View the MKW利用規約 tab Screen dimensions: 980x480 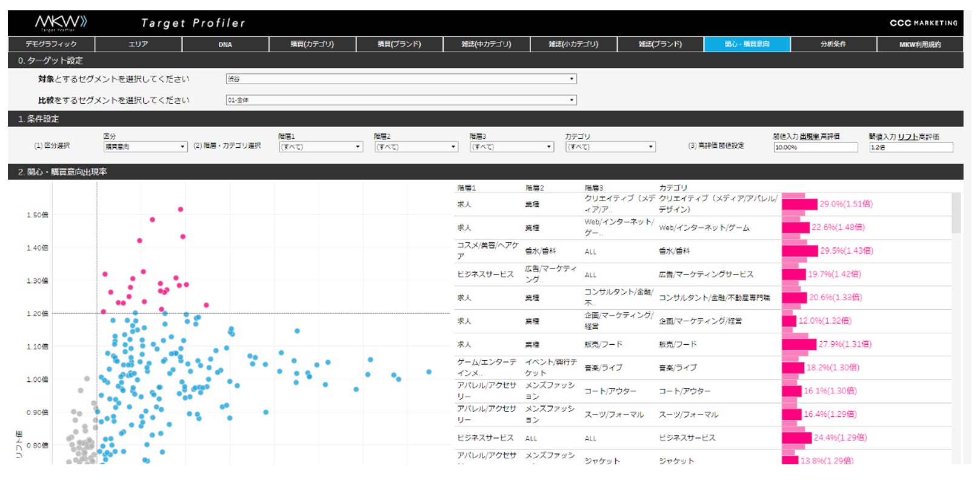click(920, 44)
